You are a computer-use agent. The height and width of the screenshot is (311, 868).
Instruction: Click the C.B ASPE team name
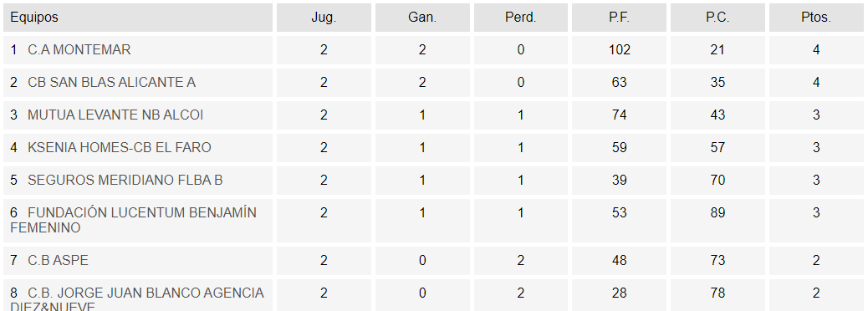point(58,261)
